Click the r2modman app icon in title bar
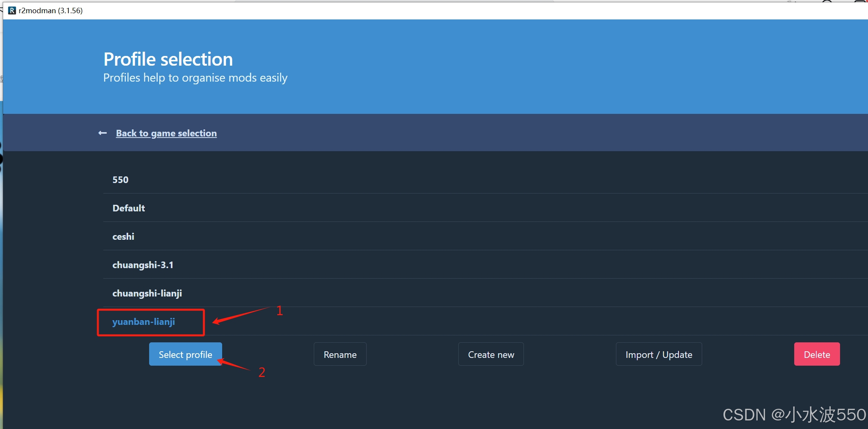Viewport: 868px width, 429px height. [x=12, y=10]
